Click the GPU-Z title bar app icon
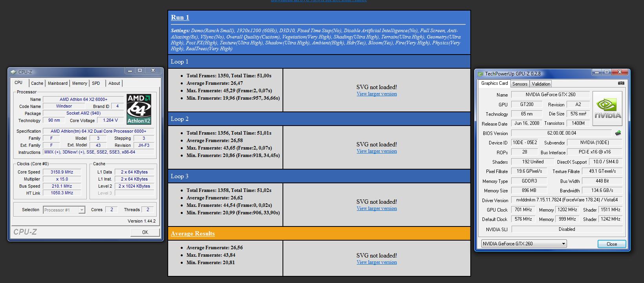This screenshot has height=283, width=644. pyautogui.click(x=480, y=74)
